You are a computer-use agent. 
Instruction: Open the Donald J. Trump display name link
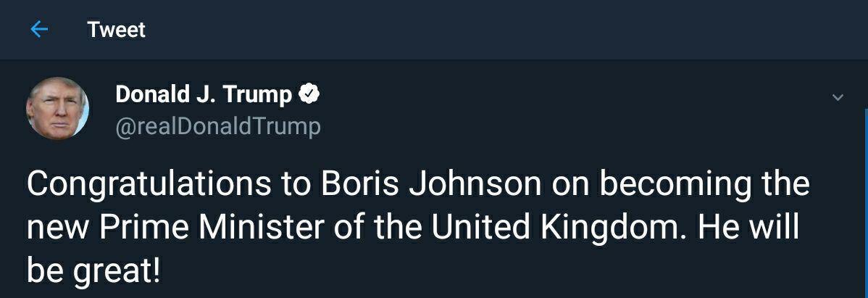tap(204, 94)
